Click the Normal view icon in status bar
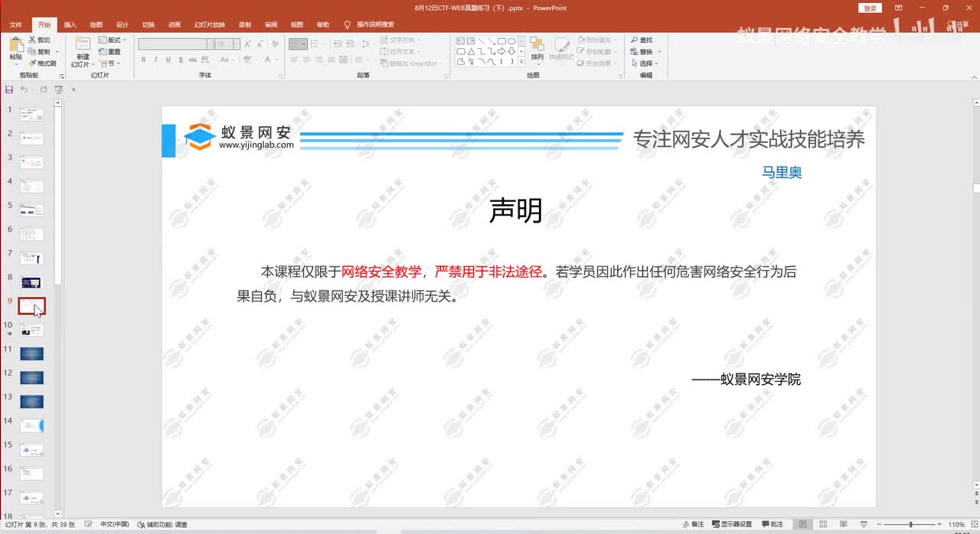 (x=803, y=524)
